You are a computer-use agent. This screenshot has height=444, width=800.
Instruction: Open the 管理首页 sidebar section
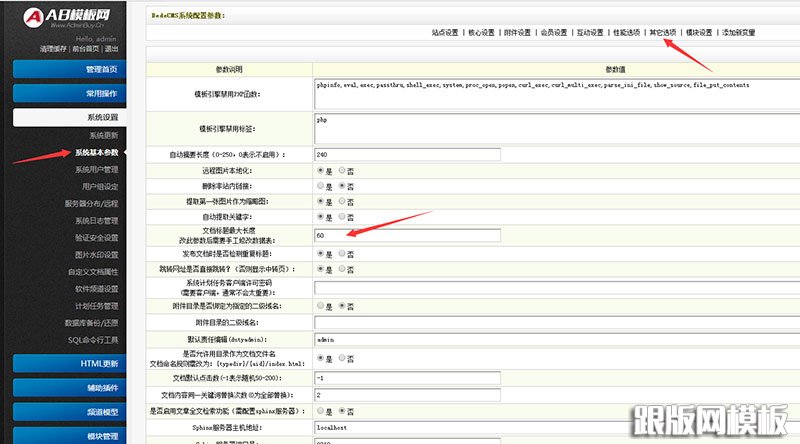click(69, 69)
